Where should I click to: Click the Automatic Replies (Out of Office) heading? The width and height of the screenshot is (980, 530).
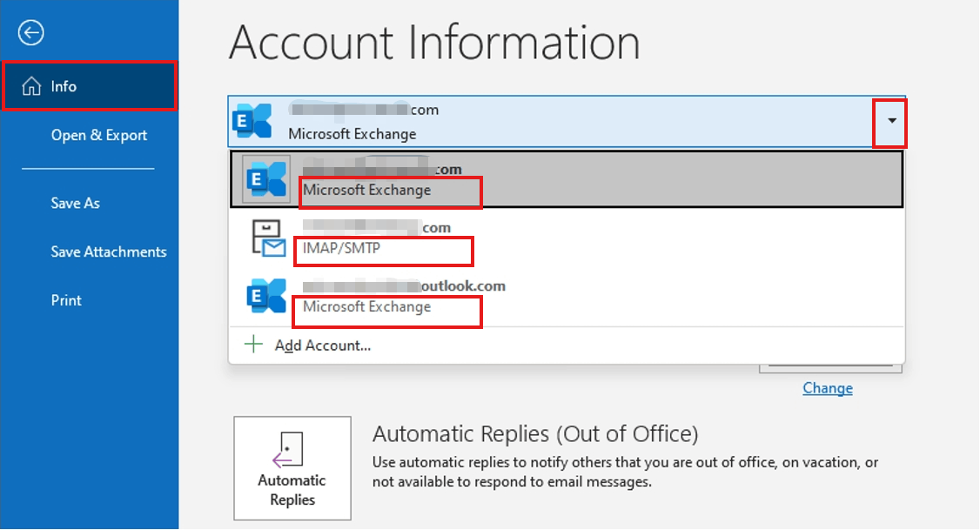click(x=535, y=433)
